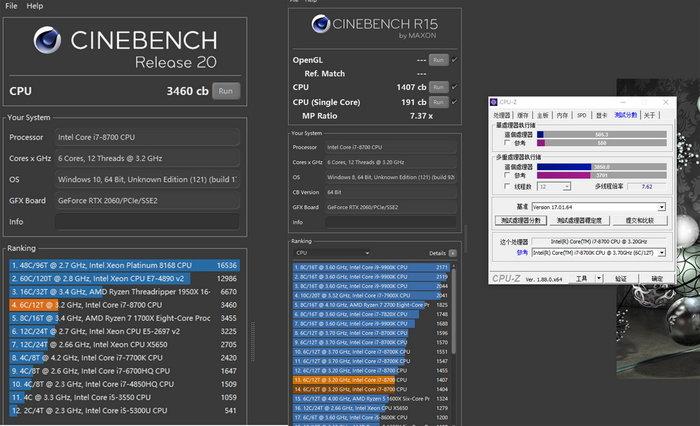Switch to the 处理器 tab in CPU-Z

click(x=501, y=115)
